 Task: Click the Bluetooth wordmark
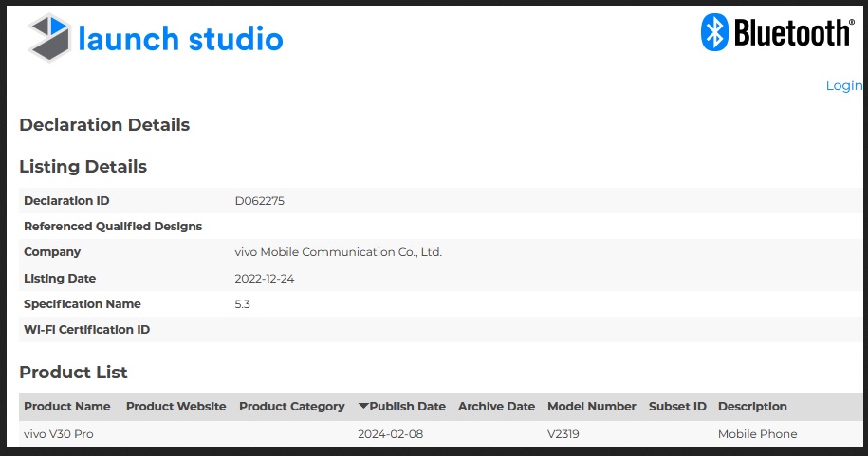[794, 32]
